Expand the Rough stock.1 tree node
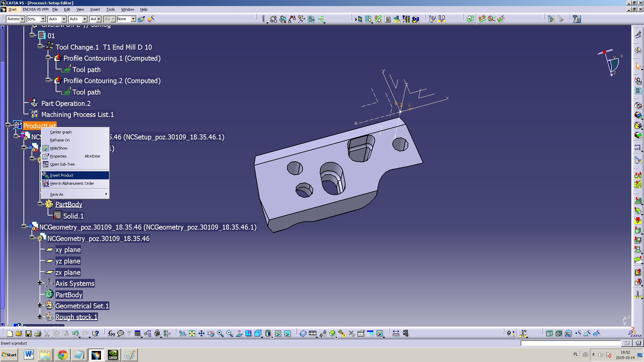Screen dimensions: 644x362 [x=40, y=316]
